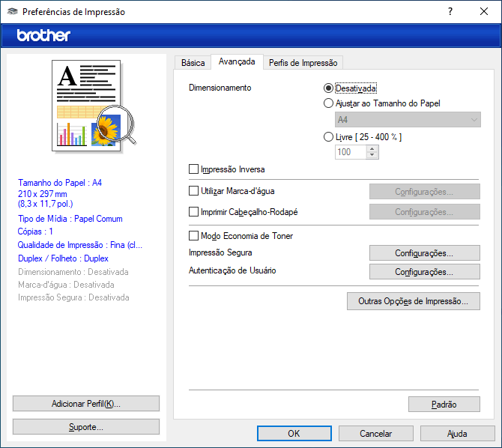Click the printer icon in title bar
502x448 pixels.
pyautogui.click(x=11, y=12)
